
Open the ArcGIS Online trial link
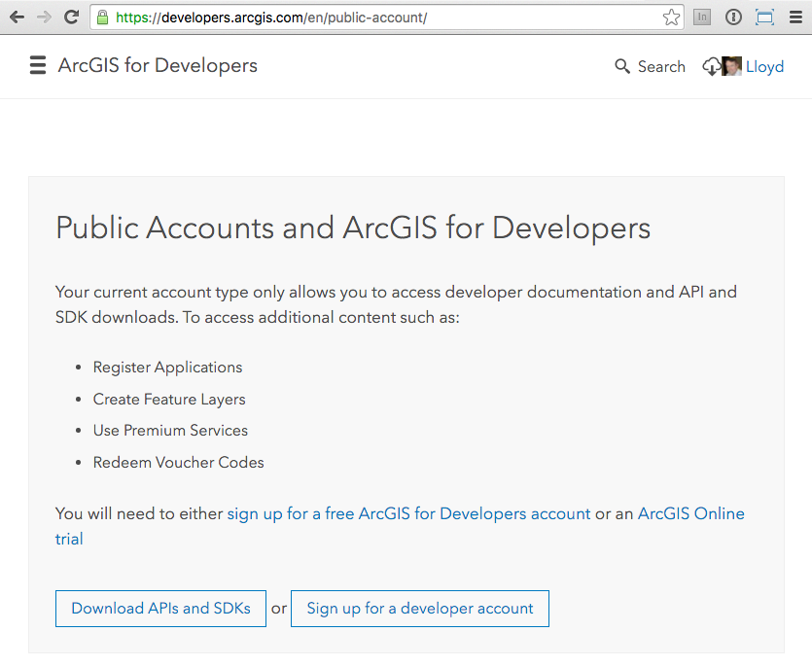pos(690,513)
